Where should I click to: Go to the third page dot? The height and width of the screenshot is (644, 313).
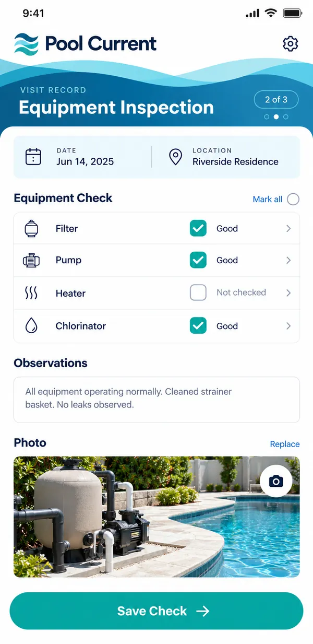point(285,117)
